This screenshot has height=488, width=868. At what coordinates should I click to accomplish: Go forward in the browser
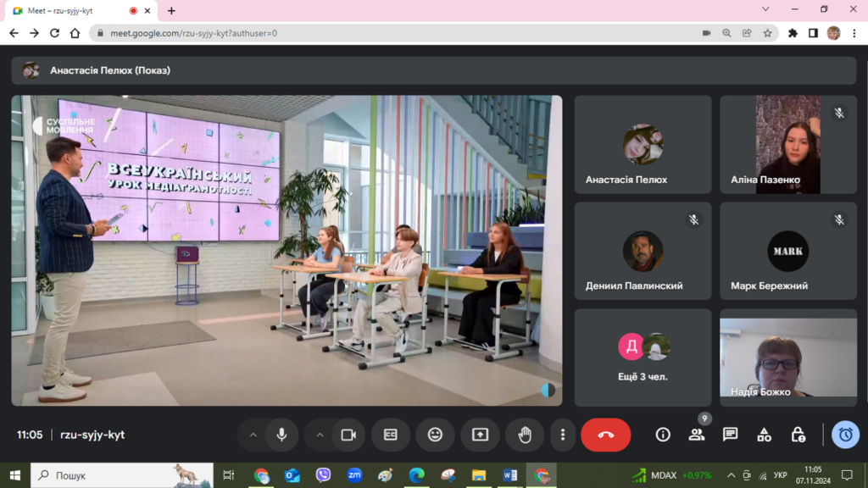pos(34,33)
